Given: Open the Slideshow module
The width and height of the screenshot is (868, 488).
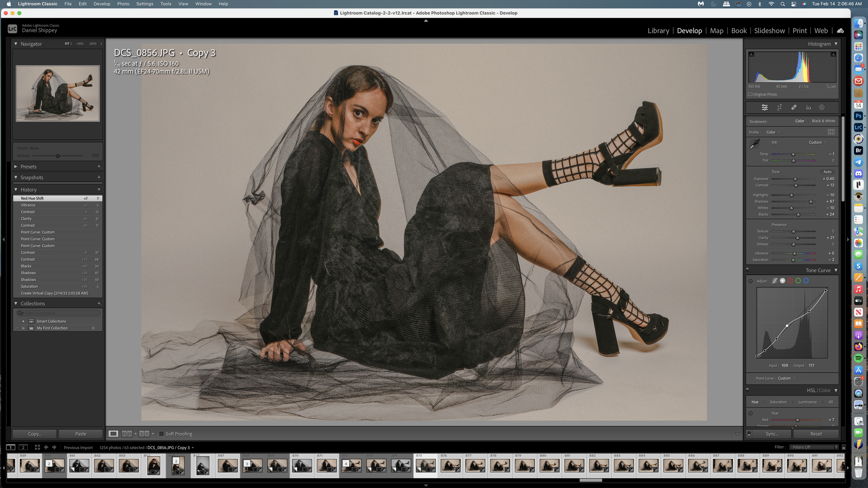Looking at the screenshot, I should (x=769, y=31).
